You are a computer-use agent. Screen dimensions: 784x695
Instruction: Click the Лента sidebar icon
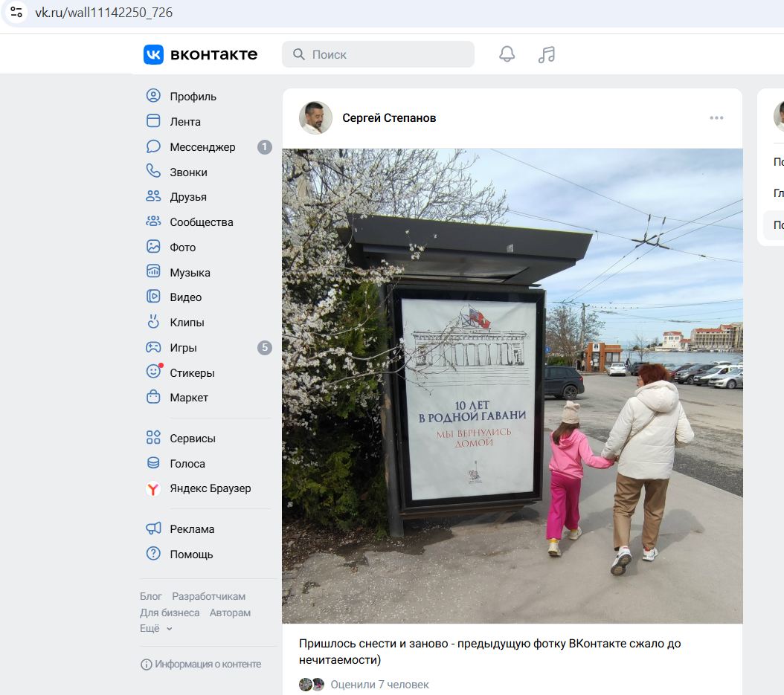point(153,121)
